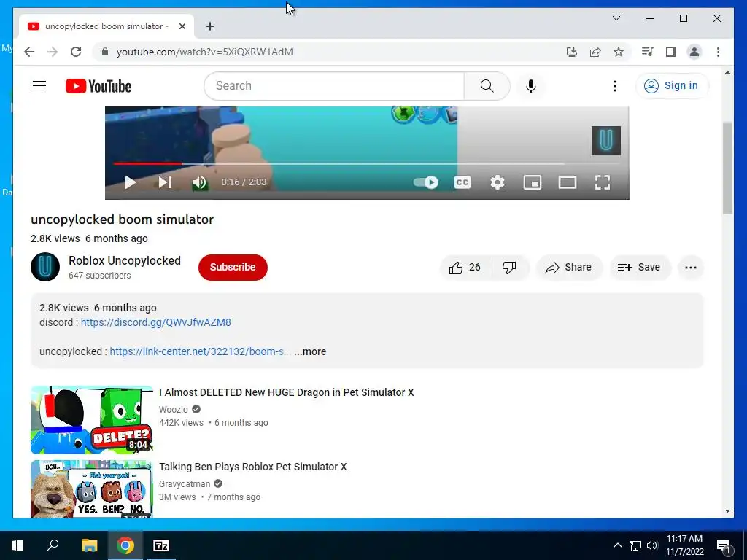This screenshot has height=560, width=747.
Task: Open the taskbar volume control
Action: (652, 545)
